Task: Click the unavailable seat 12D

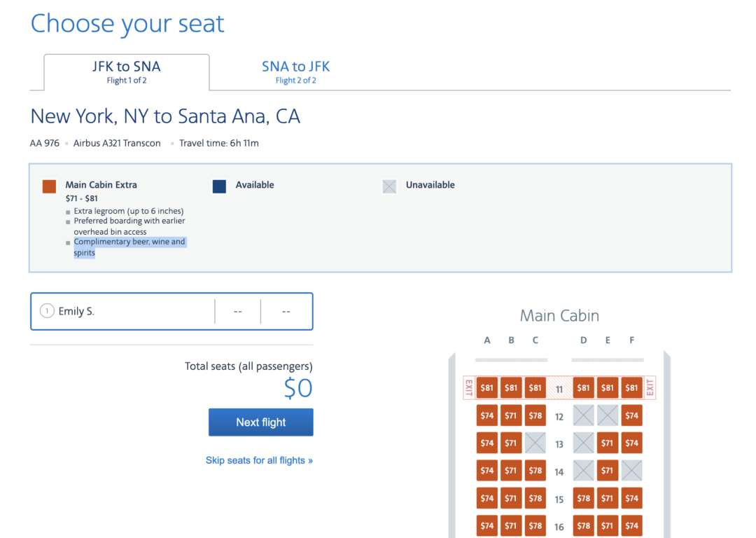Action: click(583, 415)
